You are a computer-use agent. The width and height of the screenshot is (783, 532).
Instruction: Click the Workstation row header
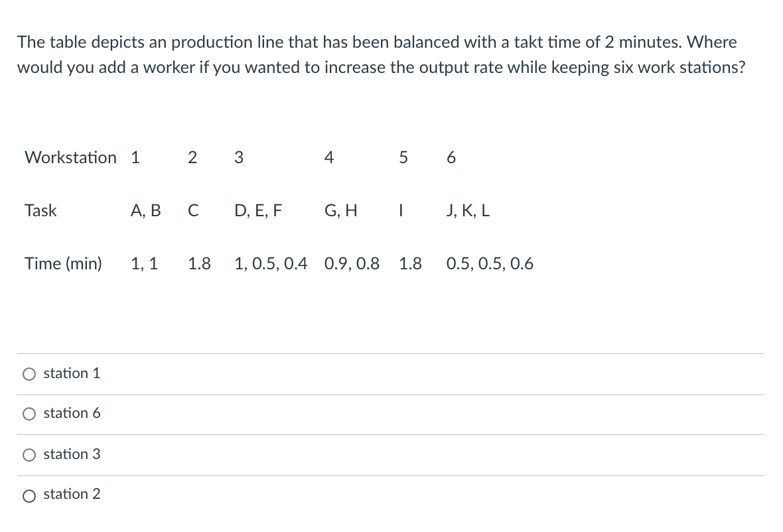(x=70, y=157)
